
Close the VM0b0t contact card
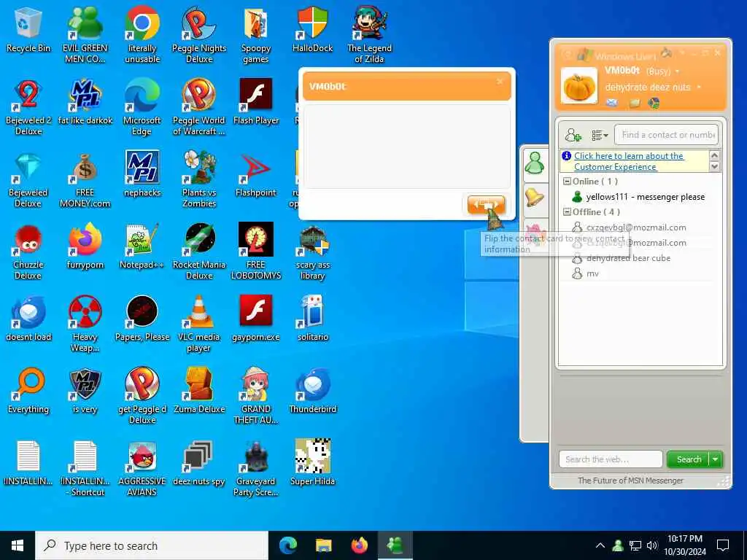tap(500, 82)
